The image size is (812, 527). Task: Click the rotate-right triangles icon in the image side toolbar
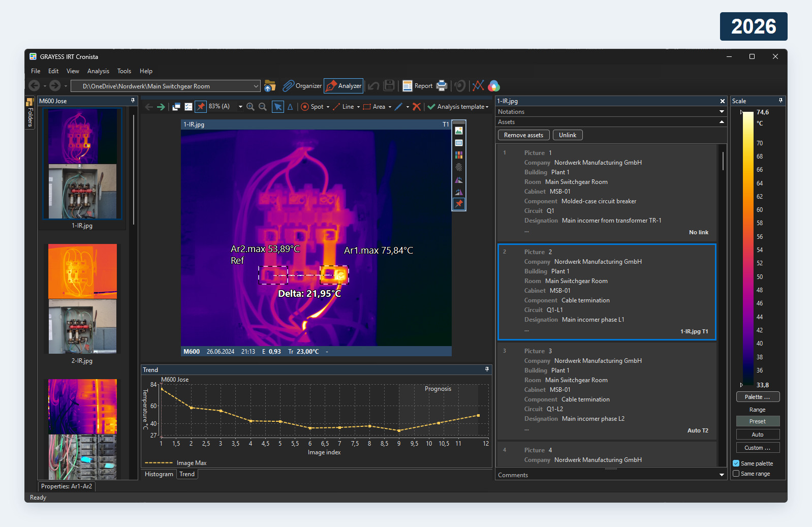459,192
